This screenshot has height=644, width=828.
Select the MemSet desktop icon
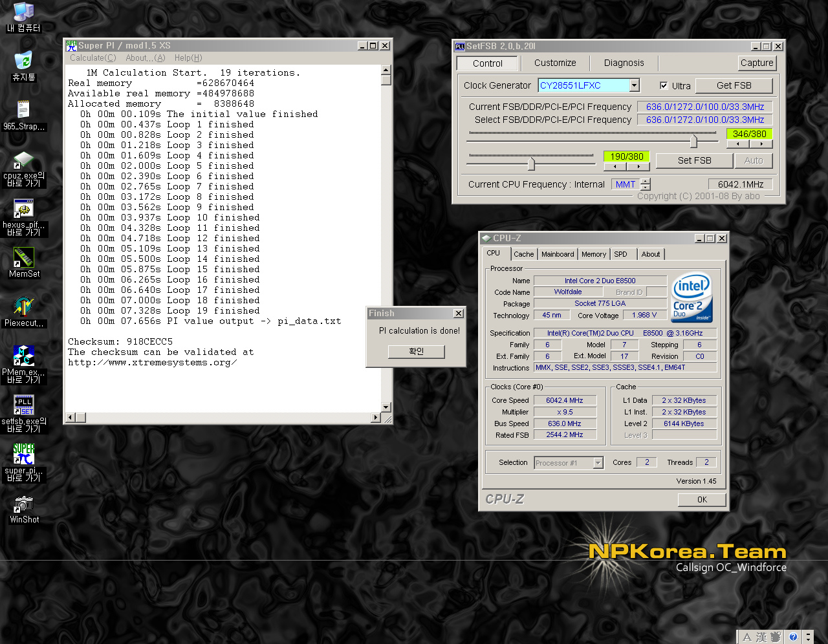[24, 262]
